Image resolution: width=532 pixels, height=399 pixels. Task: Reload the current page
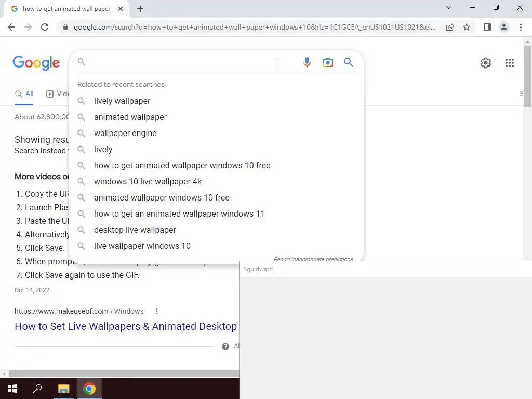pyautogui.click(x=45, y=27)
